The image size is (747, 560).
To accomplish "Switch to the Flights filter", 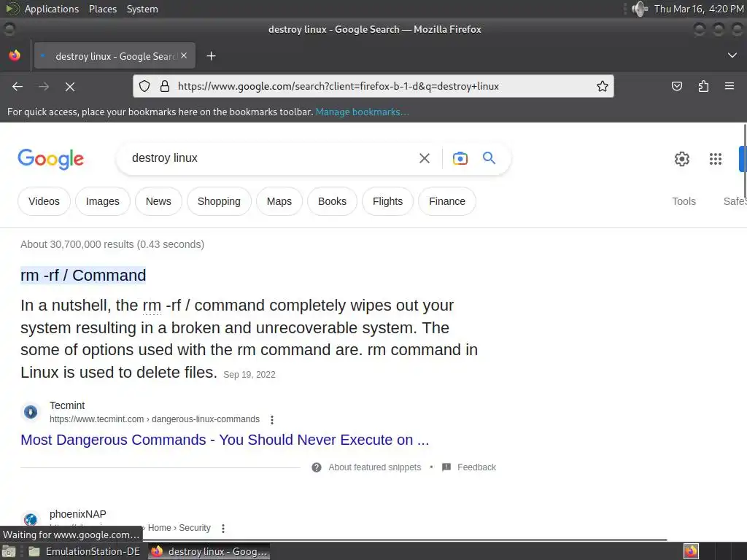I will [x=387, y=201].
